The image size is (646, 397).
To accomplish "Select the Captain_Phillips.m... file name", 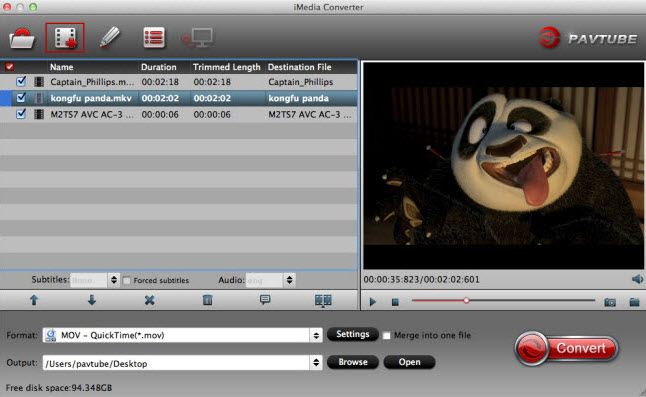I will [x=92, y=82].
